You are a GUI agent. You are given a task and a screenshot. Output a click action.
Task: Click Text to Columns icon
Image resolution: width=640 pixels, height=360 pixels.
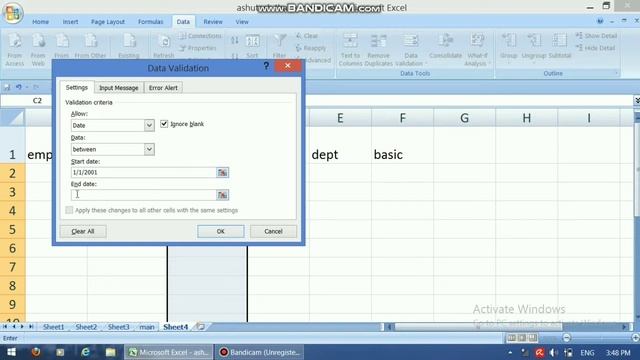[350, 41]
